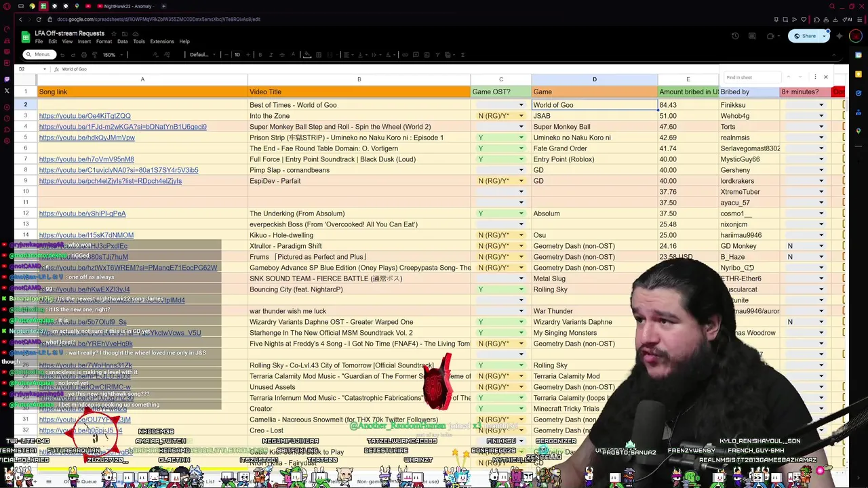Viewport: 868px width, 488px height.
Task: Open more options in Find in sheet
Action: (815, 77)
